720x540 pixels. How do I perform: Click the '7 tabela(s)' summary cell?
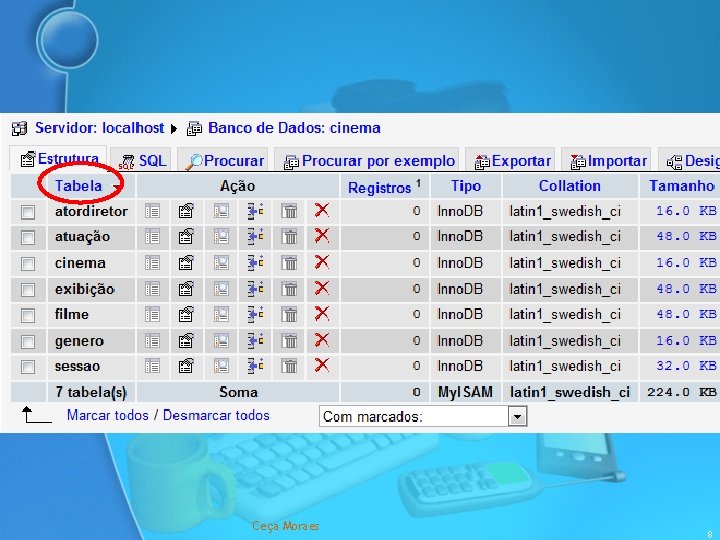(x=91, y=392)
